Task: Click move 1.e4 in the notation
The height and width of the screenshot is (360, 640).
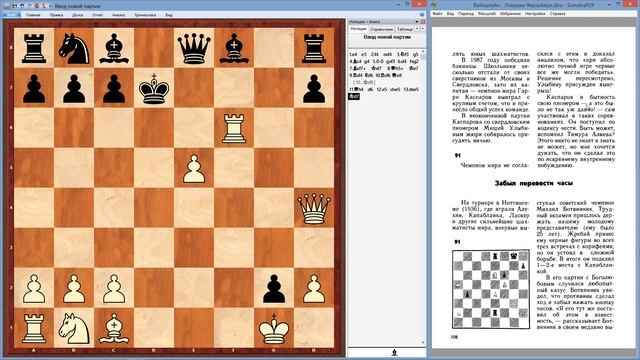Action: pyautogui.click(x=353, y=54)
